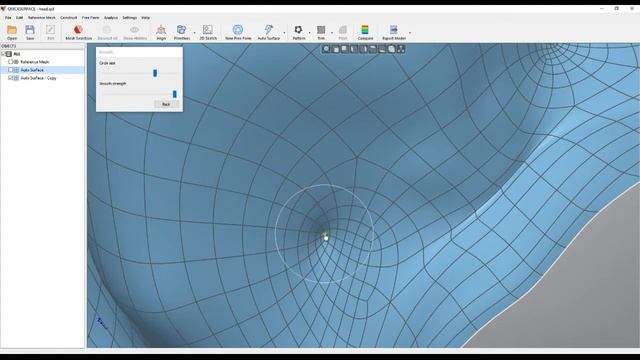The height and width of the screenshot is (360, 640).
Task: Select Reference Mesh in objects tree
Action: (x=34, y=62)
